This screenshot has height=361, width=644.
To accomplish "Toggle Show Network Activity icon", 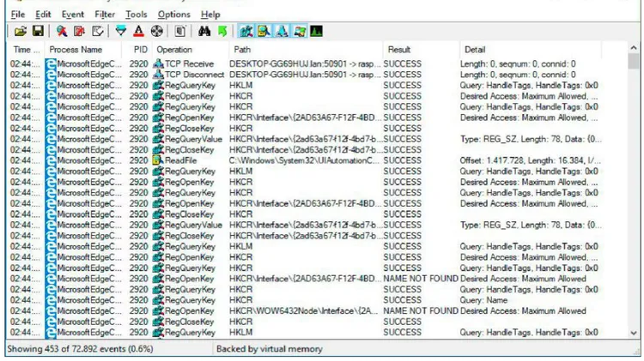I will pos(282,31).
